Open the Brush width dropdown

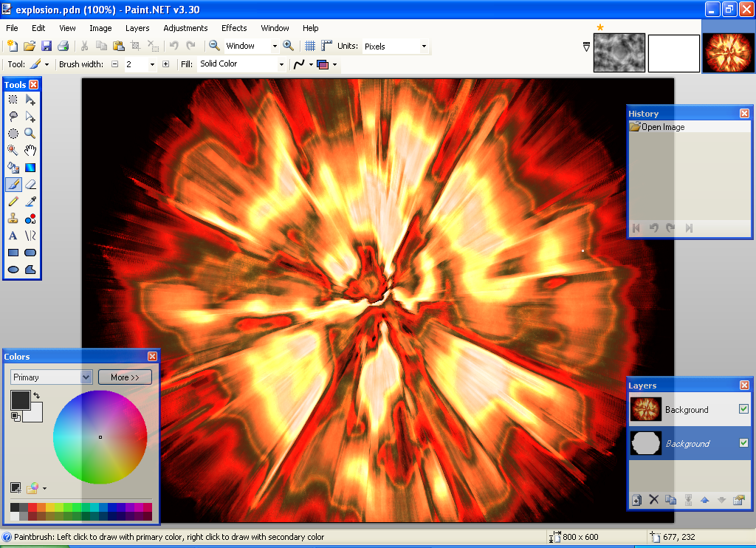(152, 64)
